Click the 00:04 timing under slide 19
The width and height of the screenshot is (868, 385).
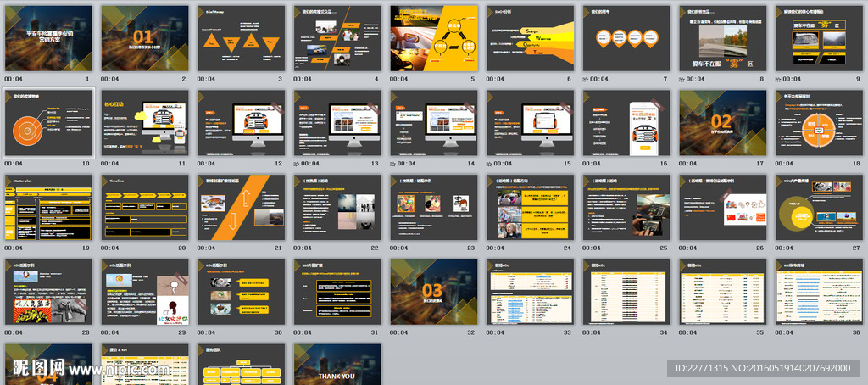click(14, 248)
